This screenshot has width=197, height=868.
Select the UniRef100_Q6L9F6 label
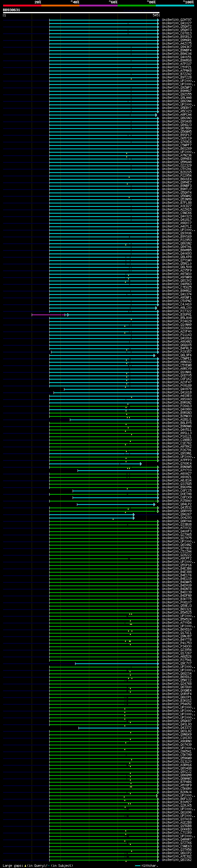[177, 355]
